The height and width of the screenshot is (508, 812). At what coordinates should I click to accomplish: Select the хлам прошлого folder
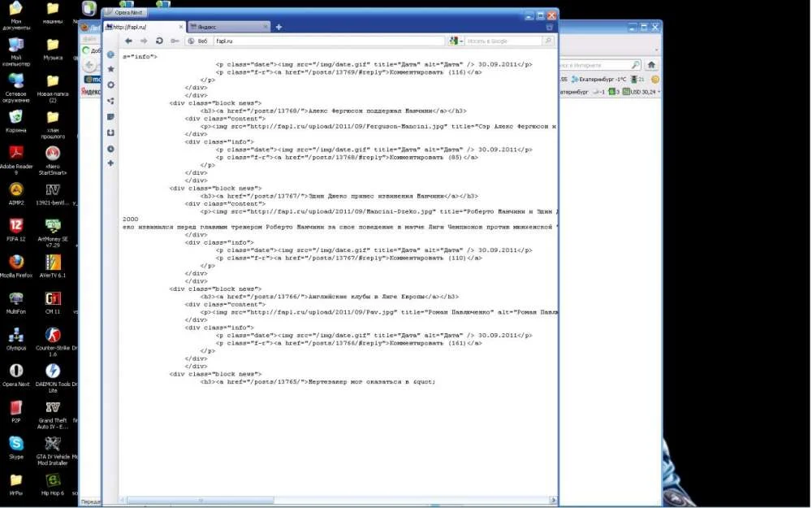tap(53, 124)
